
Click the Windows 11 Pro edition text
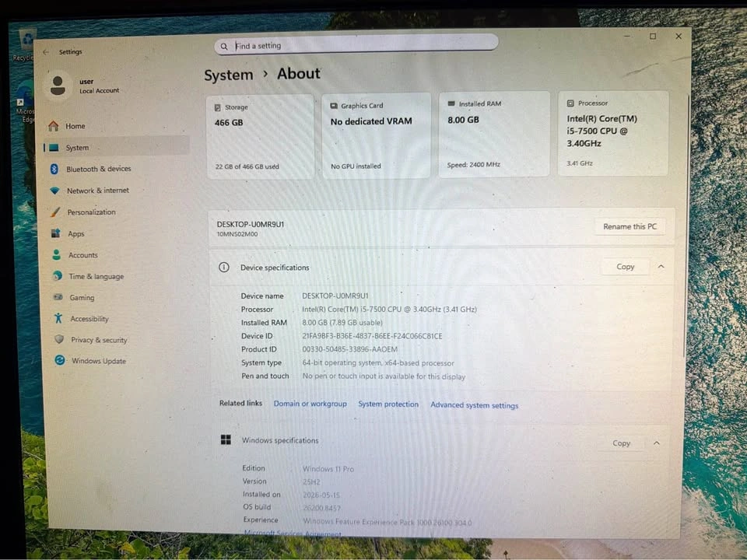pyautogui.click(x=328, y=468)
